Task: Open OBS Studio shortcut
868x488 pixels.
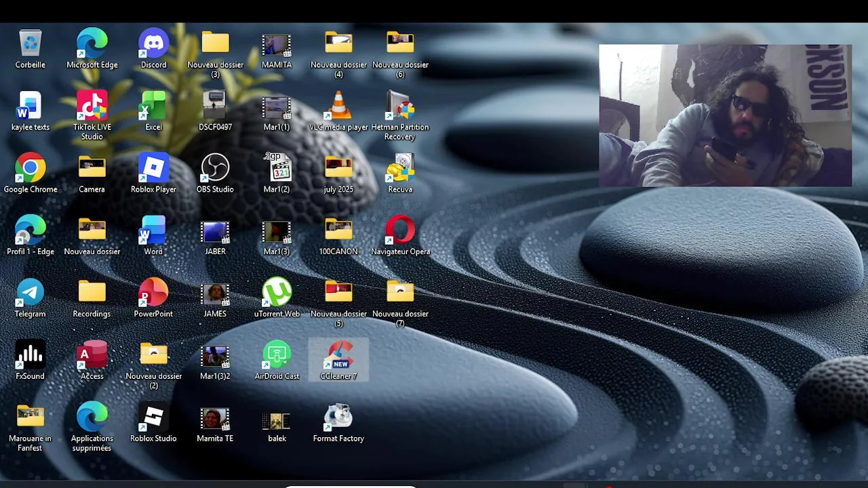Action: [215, 168]
